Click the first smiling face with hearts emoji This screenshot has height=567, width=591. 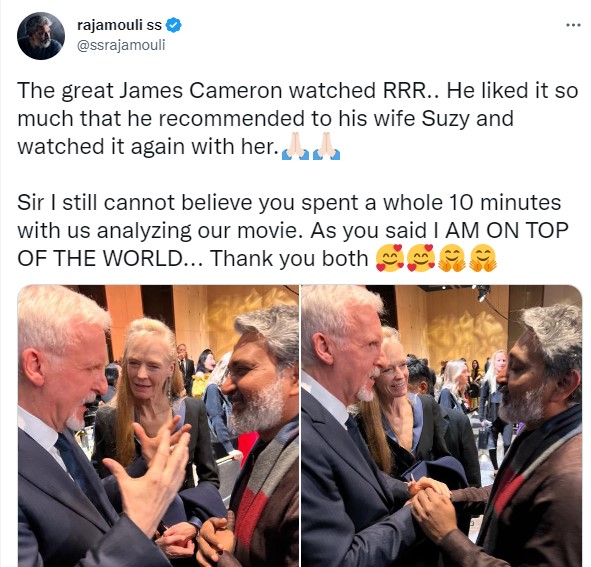(390, 258)
